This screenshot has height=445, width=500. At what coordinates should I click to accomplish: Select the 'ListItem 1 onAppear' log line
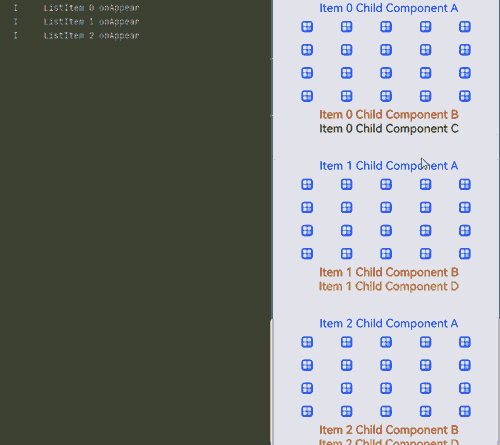91,22
